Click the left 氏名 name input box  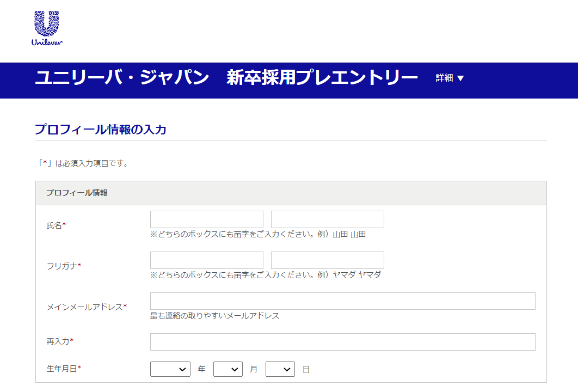tap(207, 219)
